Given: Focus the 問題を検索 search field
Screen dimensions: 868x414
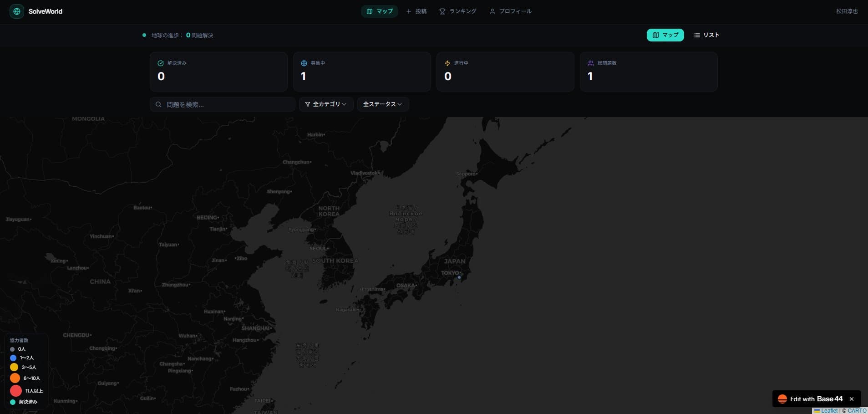Looking at the screenshot, I should tap(223, 104).
